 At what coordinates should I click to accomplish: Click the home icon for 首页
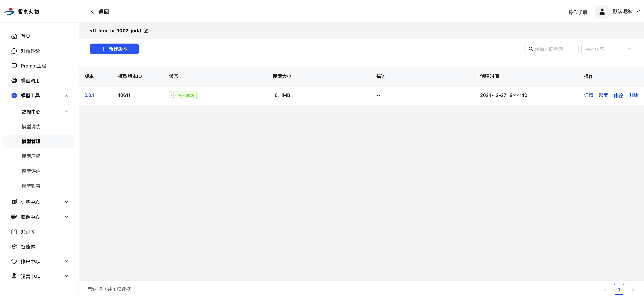coord(14,36)
